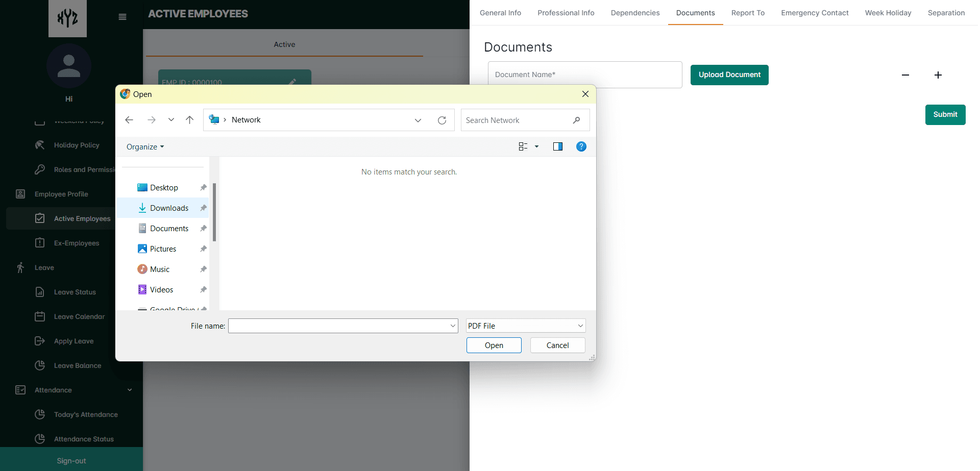Screen dimensions: 980x471
Task: Click the navigation pane scrollbar
Action: point(214,212)
